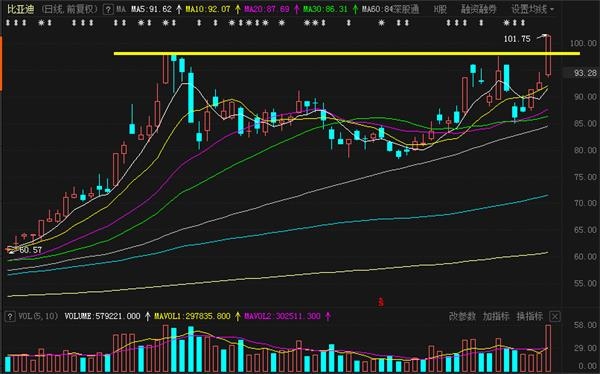Open the 设置均线 dropdown

(x=532, y=9)
